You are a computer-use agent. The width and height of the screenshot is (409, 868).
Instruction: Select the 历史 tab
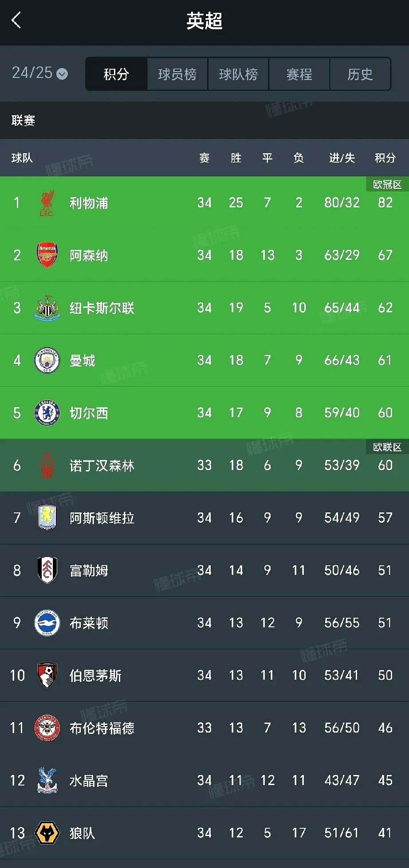360,74
